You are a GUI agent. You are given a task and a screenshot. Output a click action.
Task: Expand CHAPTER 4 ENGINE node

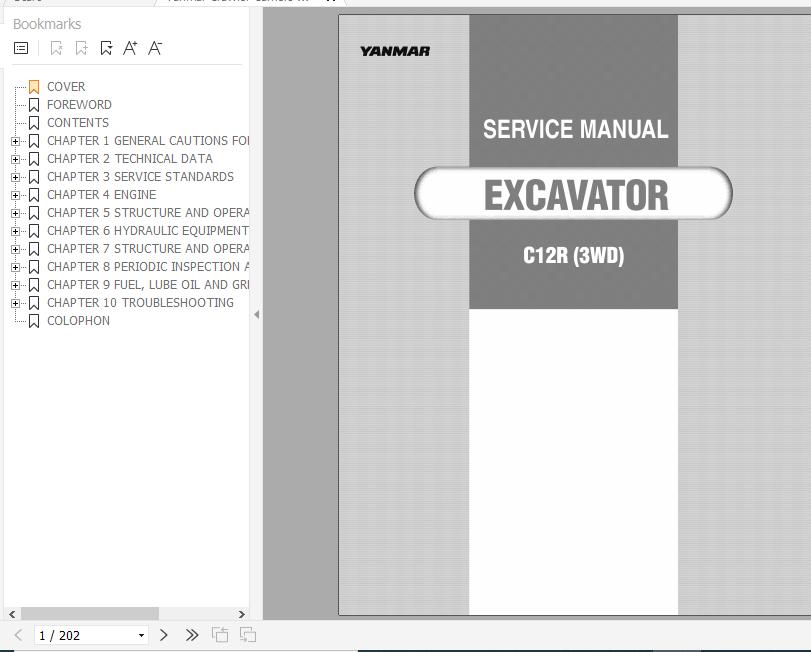point(16,195)
